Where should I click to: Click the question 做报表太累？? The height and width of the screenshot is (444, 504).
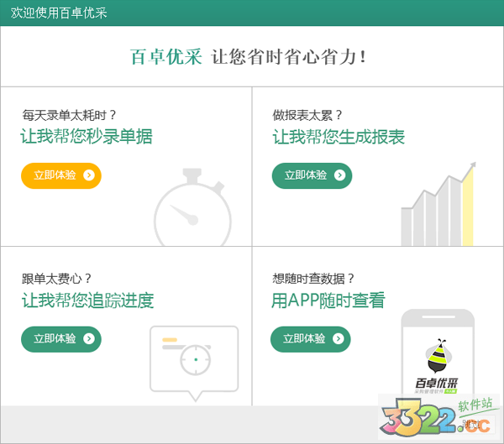(308, 115)
